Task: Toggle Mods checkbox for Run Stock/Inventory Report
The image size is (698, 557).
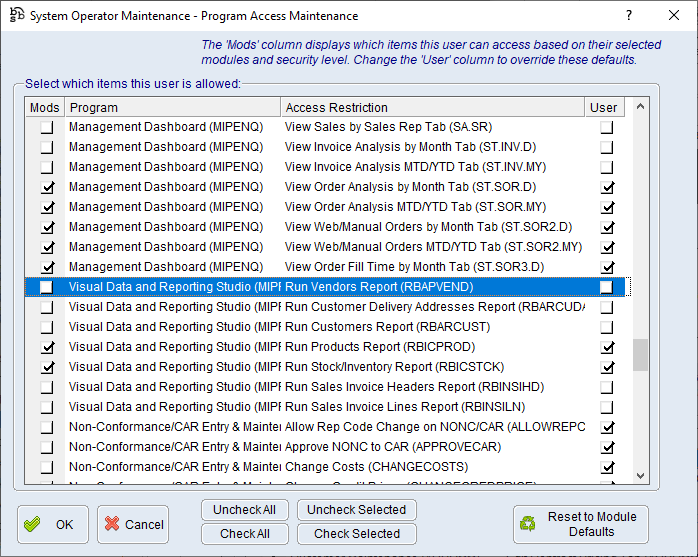Action: point(46,367)
